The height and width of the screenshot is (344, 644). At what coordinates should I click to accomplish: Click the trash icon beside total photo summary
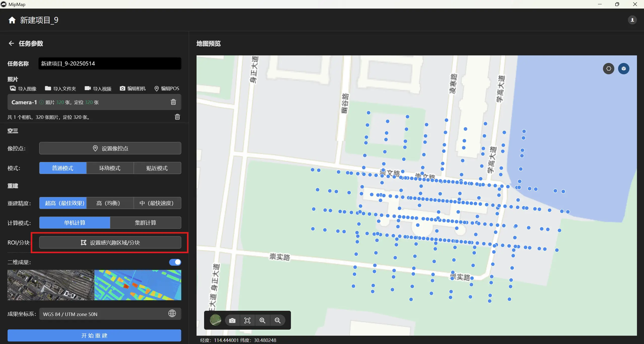(177, 117)
